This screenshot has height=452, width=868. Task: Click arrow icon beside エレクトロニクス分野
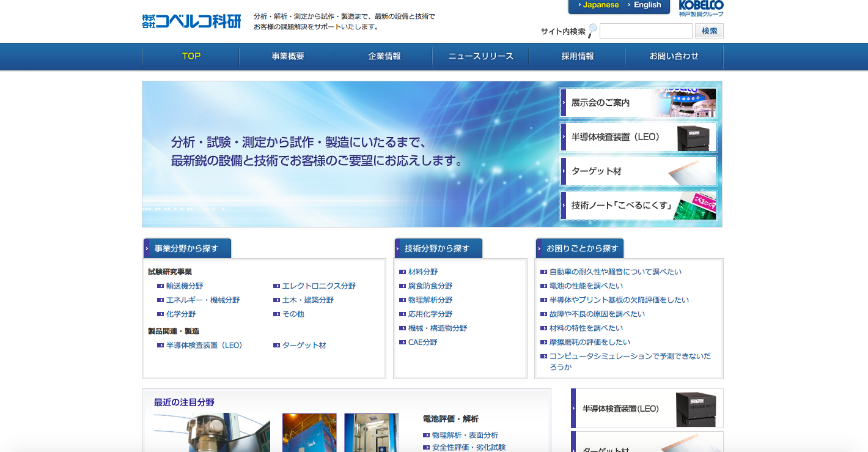(x=276, y=286)
